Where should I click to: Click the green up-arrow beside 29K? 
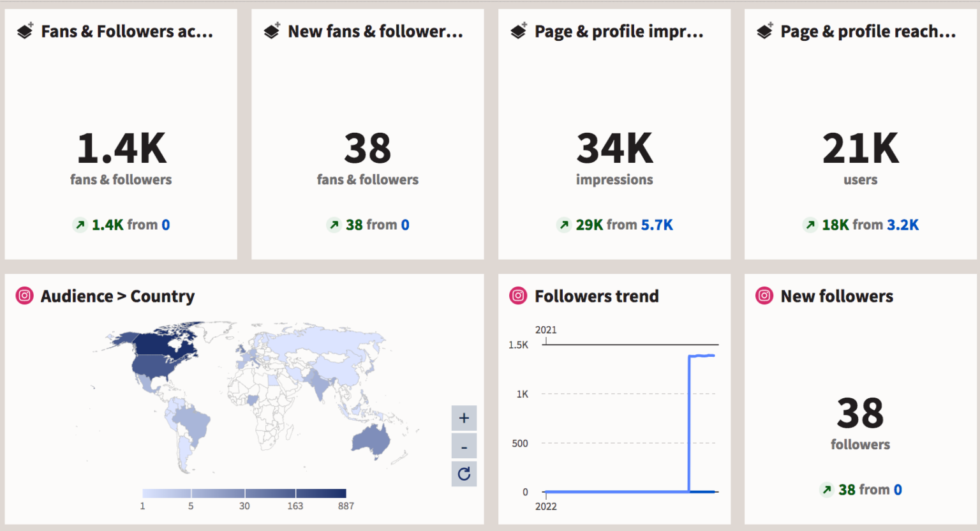[x=564, y=225]
